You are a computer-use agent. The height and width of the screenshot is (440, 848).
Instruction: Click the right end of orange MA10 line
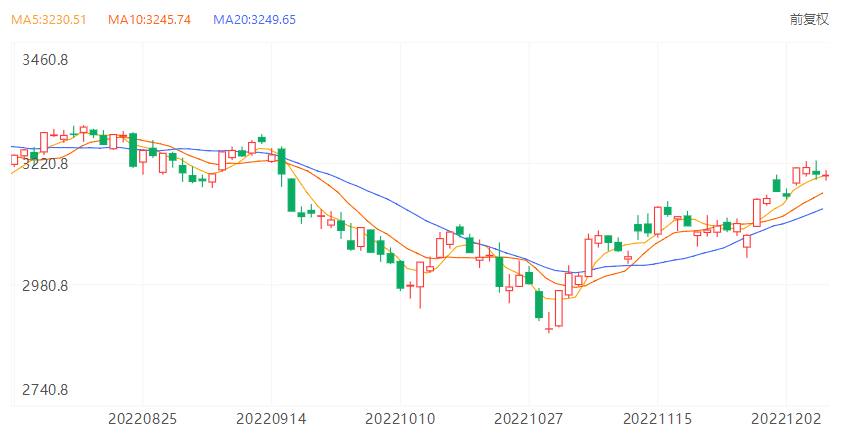pos(822,192)
